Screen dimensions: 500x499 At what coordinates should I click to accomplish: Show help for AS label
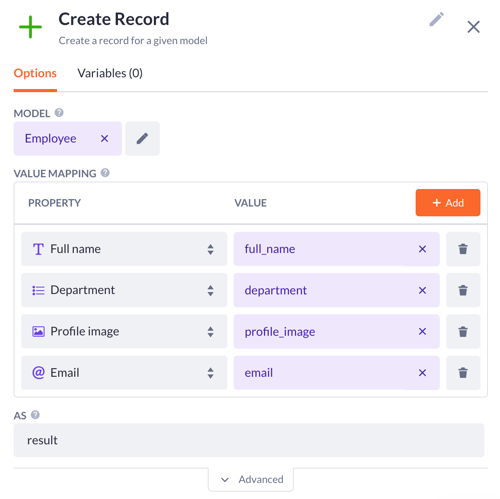tap(35, 415)
